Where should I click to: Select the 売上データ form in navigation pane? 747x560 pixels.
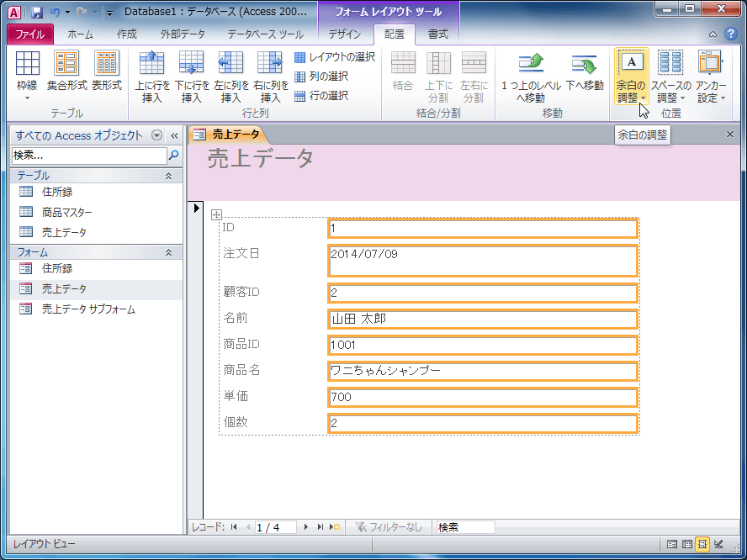97,288
